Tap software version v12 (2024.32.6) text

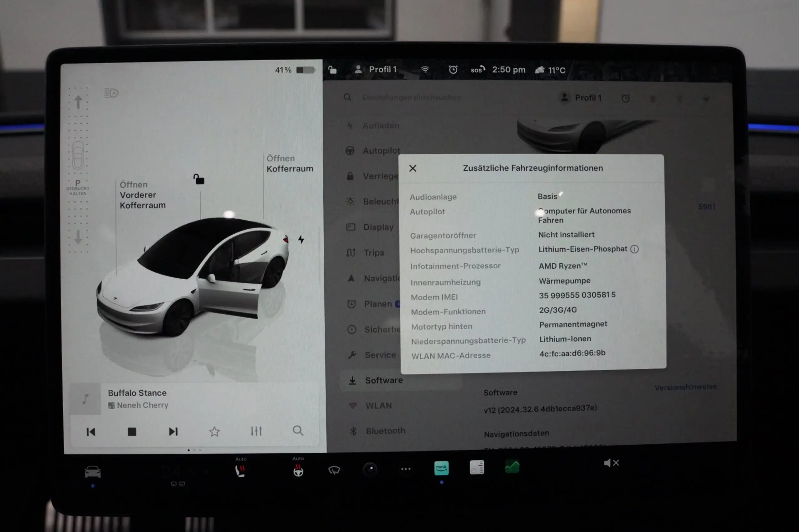coord(540,409)
